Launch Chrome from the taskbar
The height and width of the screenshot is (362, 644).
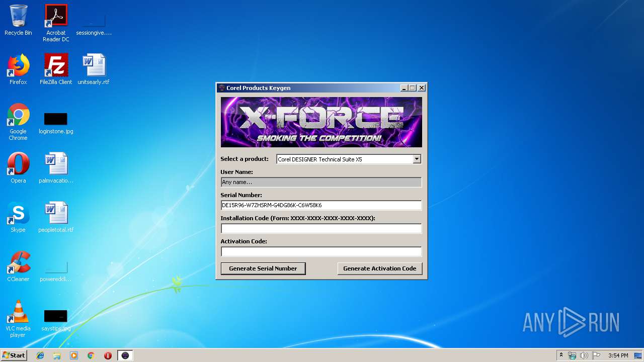click(91, 355)
